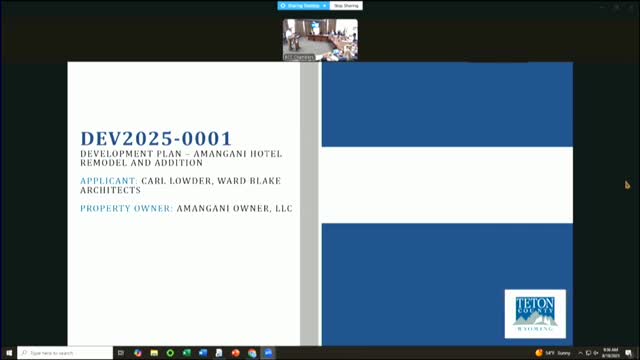Focus the taskbar search box

pos(65,353)
